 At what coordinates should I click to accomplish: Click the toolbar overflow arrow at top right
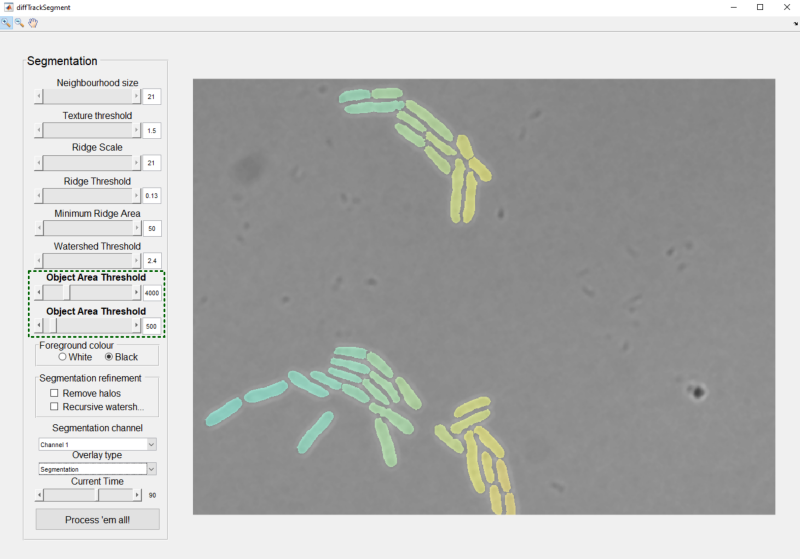click(x=795, y=23)
